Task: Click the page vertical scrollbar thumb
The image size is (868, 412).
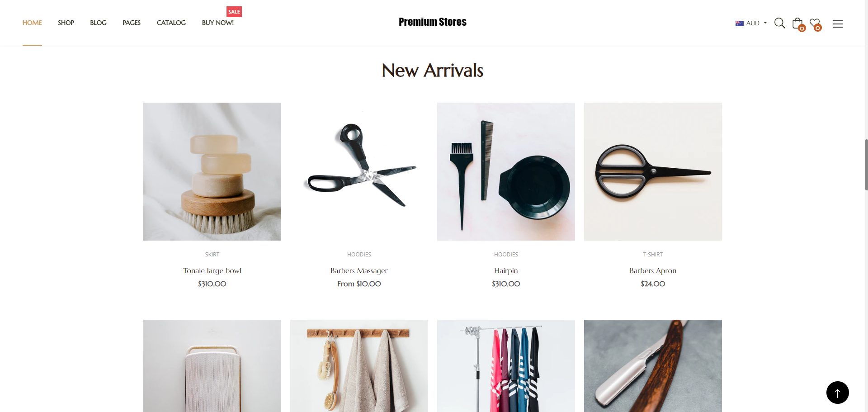Action: (866, 165)
